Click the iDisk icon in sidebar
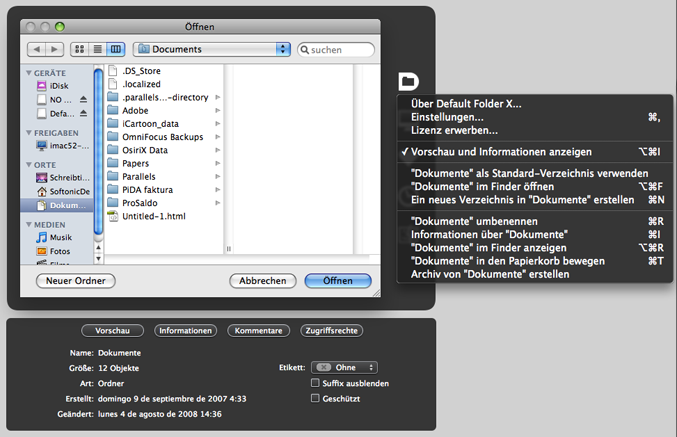This screenshot has height=437, width=677. tap(41, 86)
